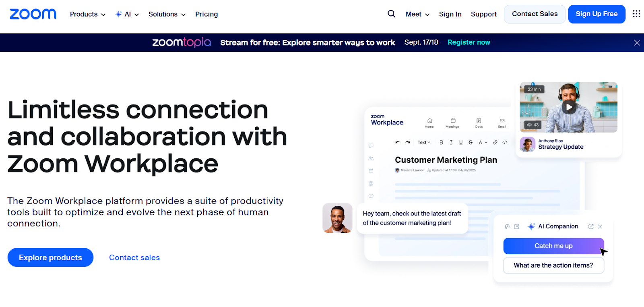Toggle bold formatting in doc toolbar
The height and width of the screenshot is (307, 644).
441,142
